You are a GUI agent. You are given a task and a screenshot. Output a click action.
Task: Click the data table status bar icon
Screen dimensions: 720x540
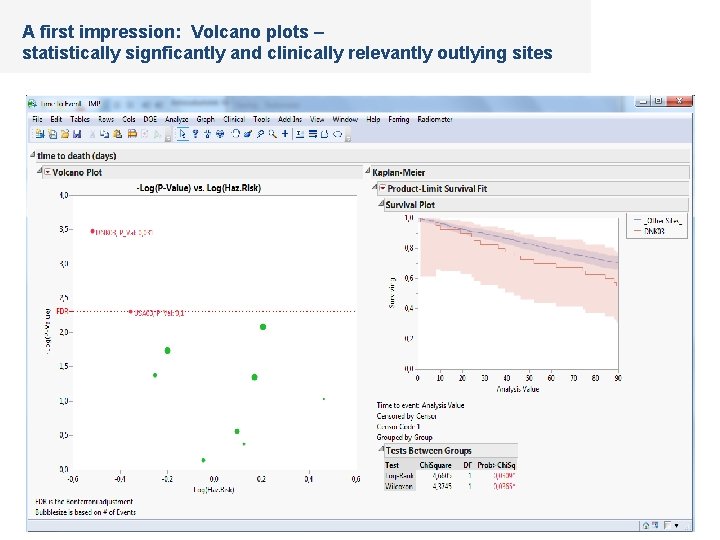655,525
